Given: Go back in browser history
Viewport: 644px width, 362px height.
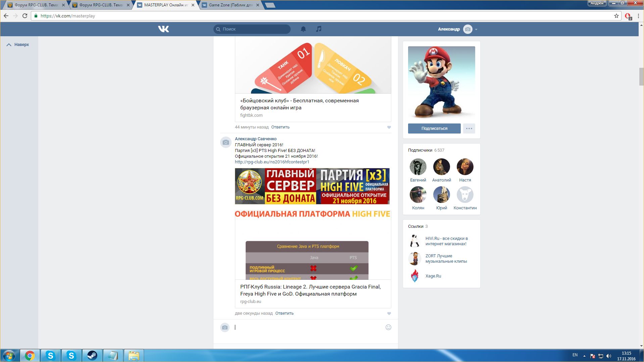Looking at the screenshot, I should click(x=6, y=16).
